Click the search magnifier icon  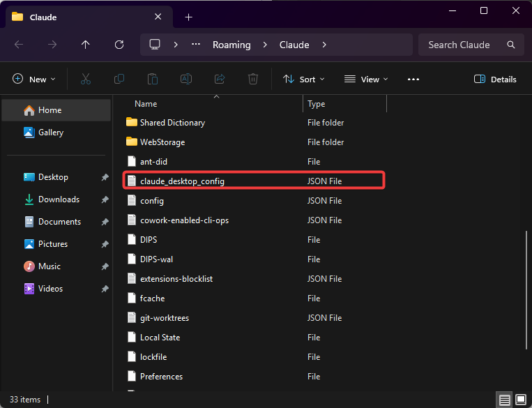511,45
